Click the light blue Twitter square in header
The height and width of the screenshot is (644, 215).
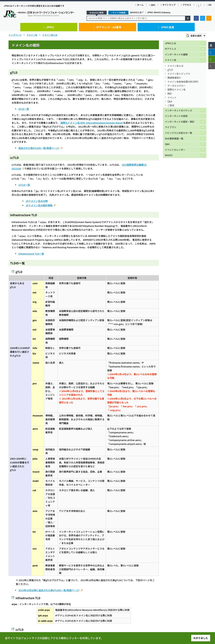(x=202, y=18)
